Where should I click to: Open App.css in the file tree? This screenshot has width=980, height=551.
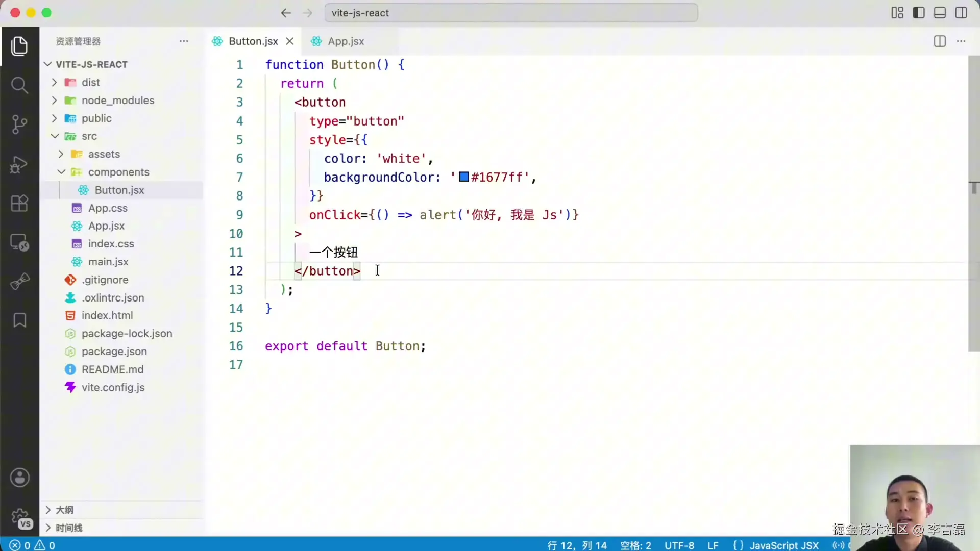click(x=122, y=208)
